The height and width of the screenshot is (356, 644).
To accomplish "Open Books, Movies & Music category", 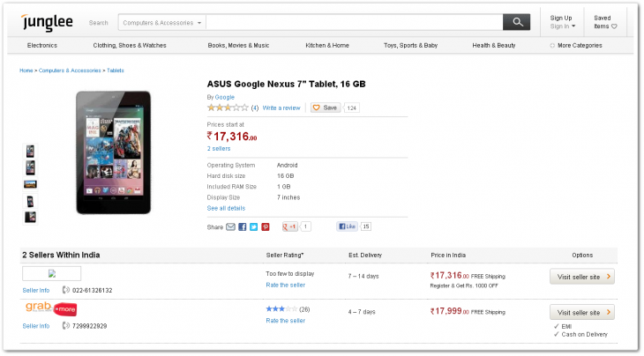I will tap(238, 45).
